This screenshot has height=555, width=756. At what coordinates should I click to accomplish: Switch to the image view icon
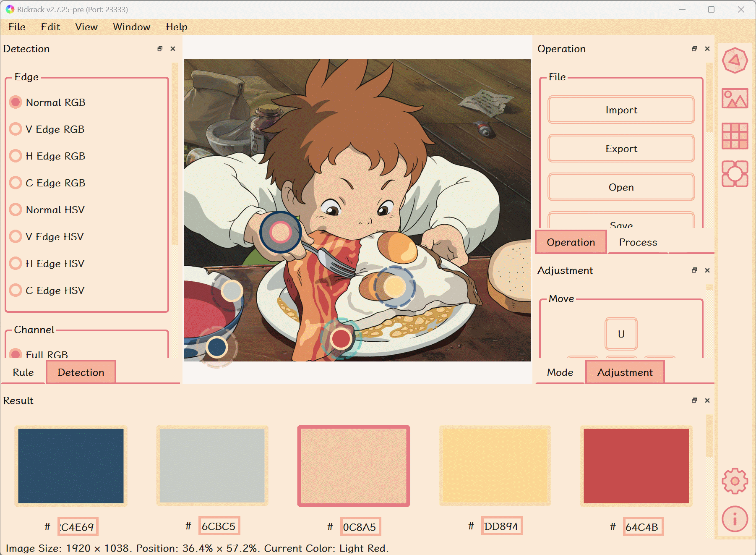point(735,98)
